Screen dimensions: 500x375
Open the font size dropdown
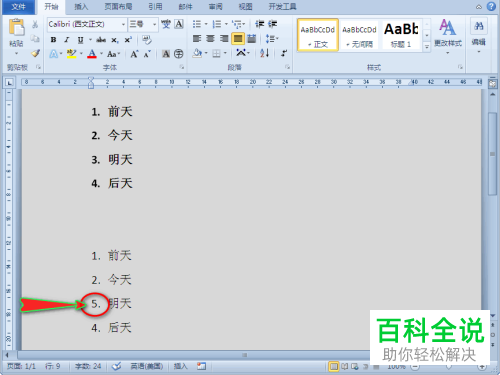(154, 24)
